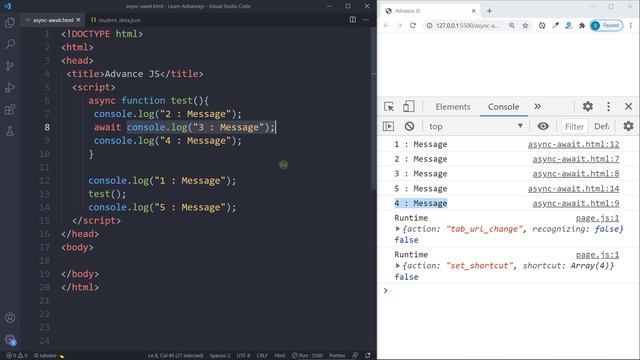Click the VS Code editor vertical scrollbar

click(373, 108)
